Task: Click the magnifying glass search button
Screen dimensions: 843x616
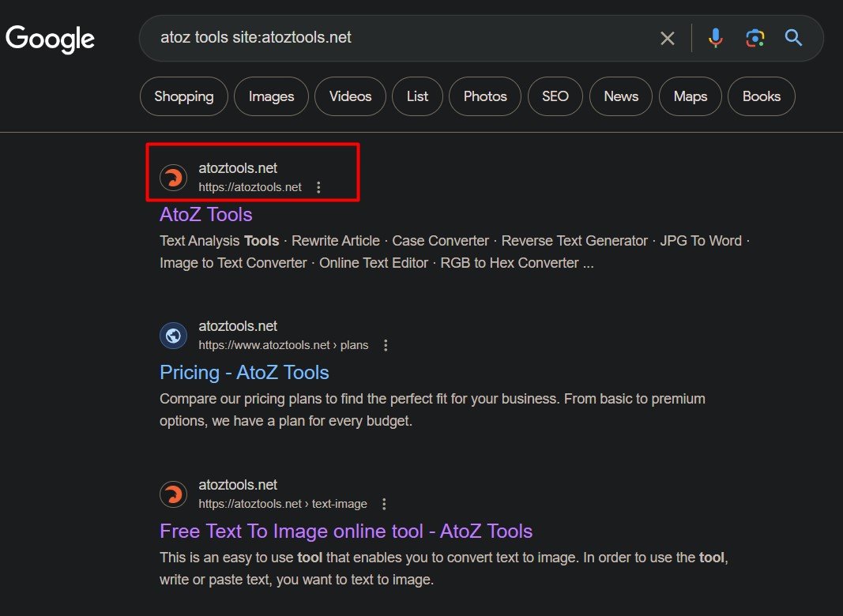Action: pyautogui.click(x=793, y=38)
